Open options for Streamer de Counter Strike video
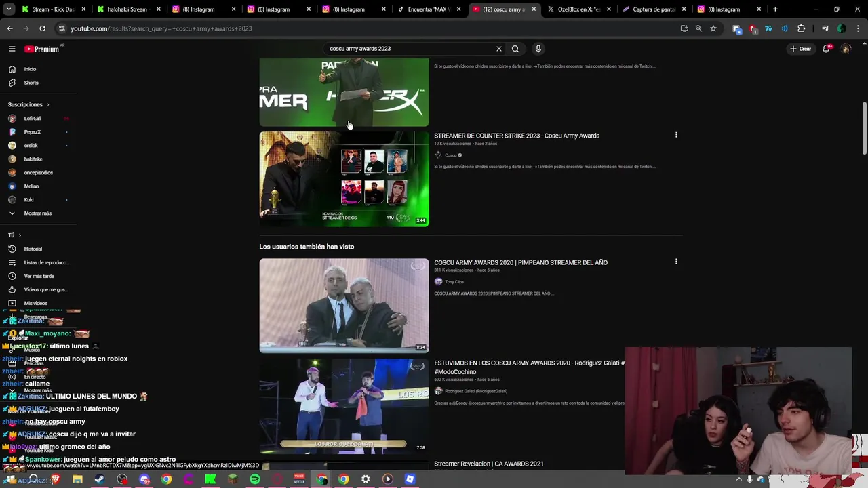Viewport: 868px width, 488px height. [x=676, y=135]
